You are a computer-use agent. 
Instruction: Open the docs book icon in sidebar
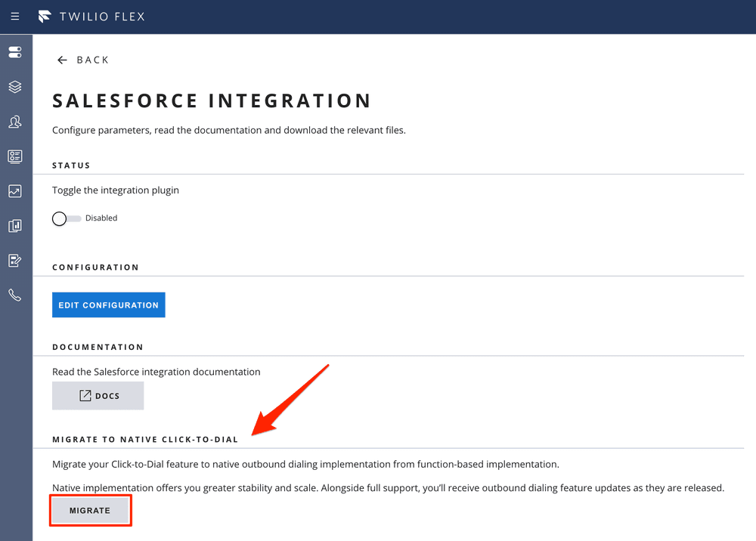point(15,225)
